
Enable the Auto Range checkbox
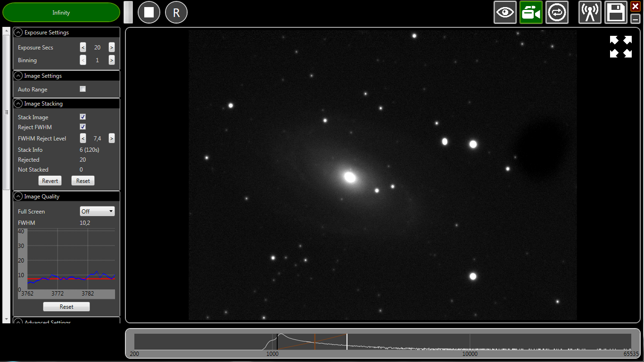[x=83, y=89]
